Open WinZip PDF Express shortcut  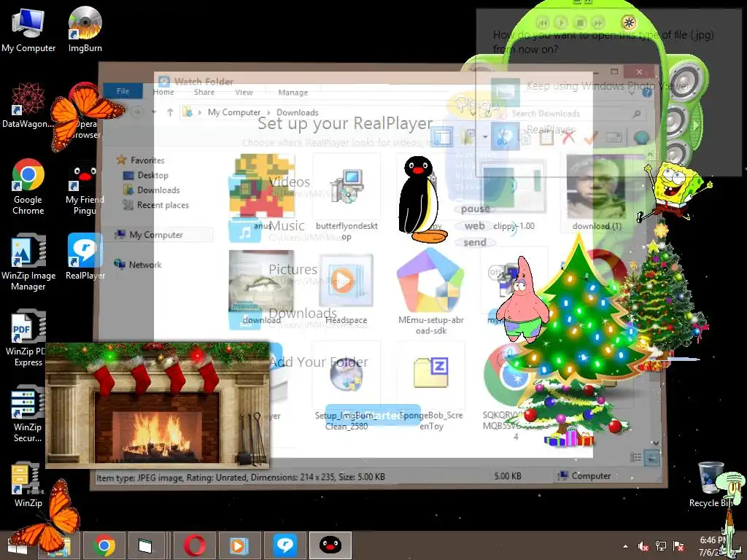28,338
